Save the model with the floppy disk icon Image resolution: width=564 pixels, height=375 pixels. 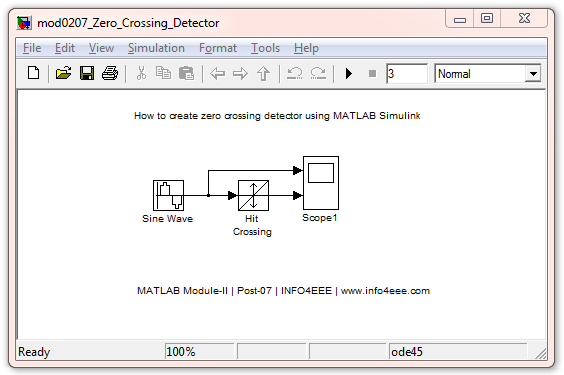pyautogui.click(x=87, y=73)
